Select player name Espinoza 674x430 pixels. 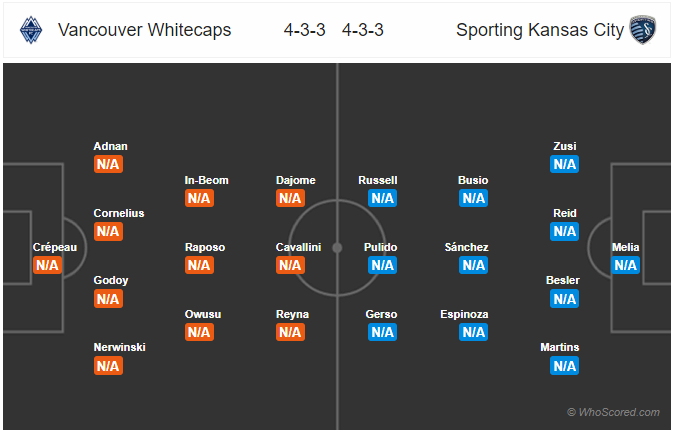pyautogui.click(x=464, y=314)
